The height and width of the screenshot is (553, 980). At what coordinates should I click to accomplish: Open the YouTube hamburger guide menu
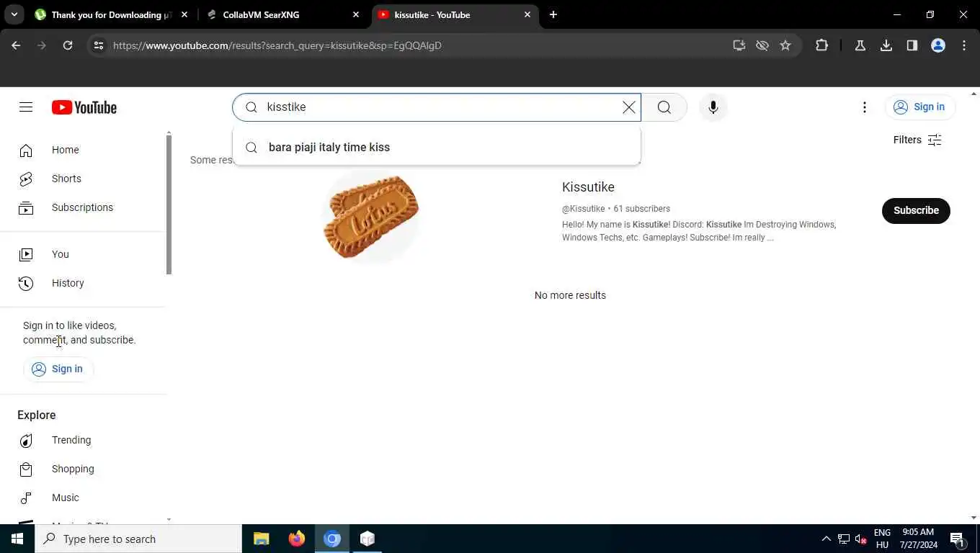pos(26,107)
